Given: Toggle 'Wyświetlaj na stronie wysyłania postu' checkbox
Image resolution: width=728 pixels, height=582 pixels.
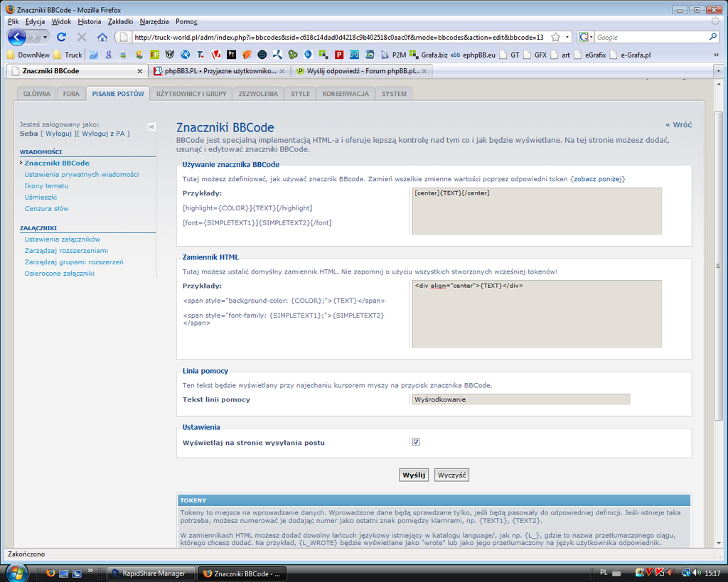Looking at the screenshot, I should tap(416, 442).
